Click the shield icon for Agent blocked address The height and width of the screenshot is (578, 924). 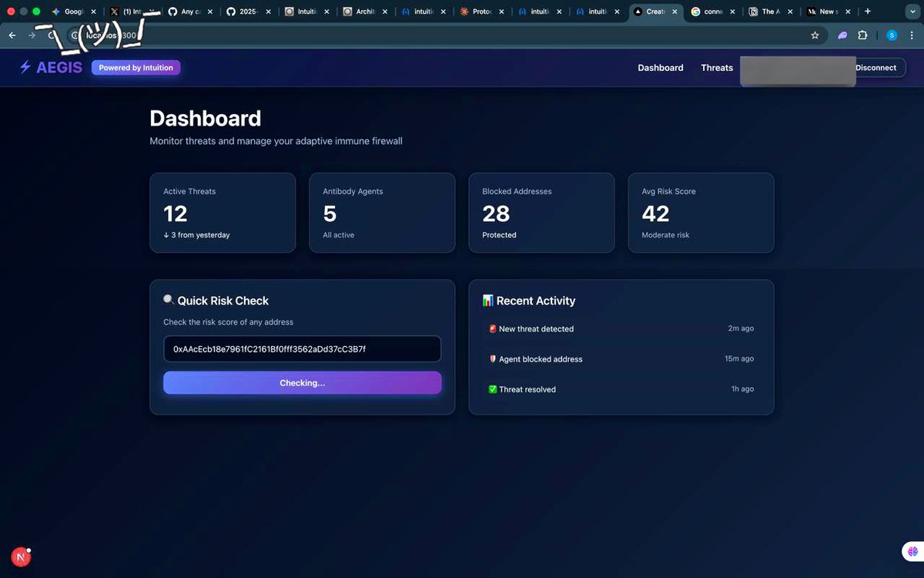click(493, 359)
